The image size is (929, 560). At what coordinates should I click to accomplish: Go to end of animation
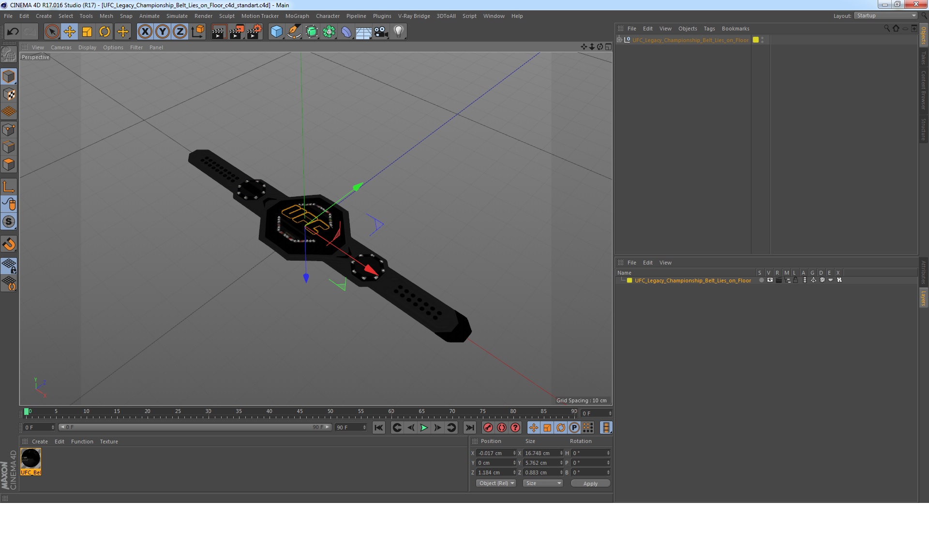click(x=469, y=427)
